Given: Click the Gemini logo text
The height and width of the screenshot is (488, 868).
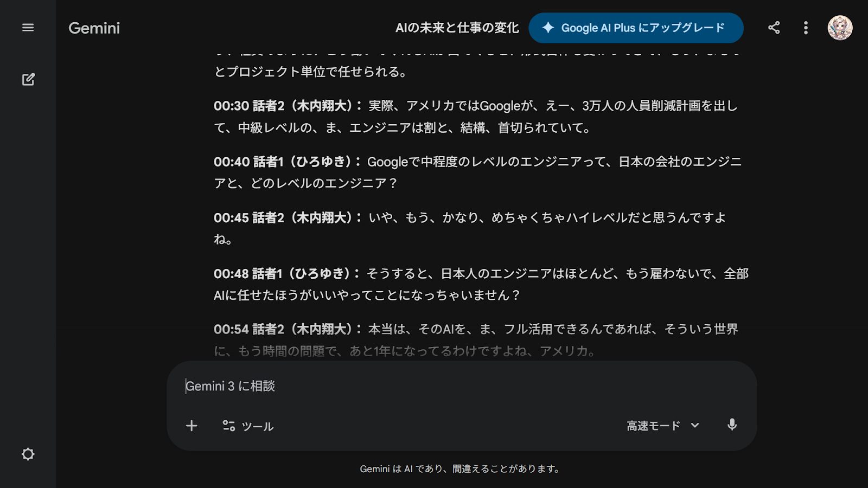Looking at the screenshot, I should click(x=94, y=28).
